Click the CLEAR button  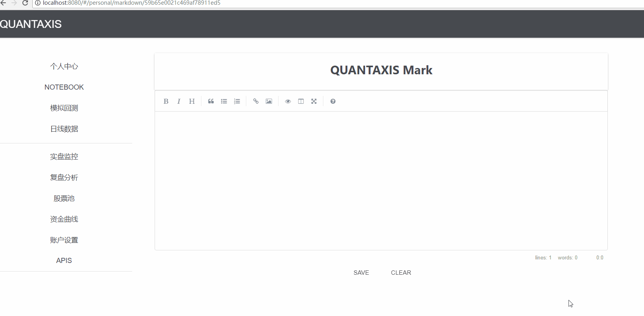(x=401, y=273)
